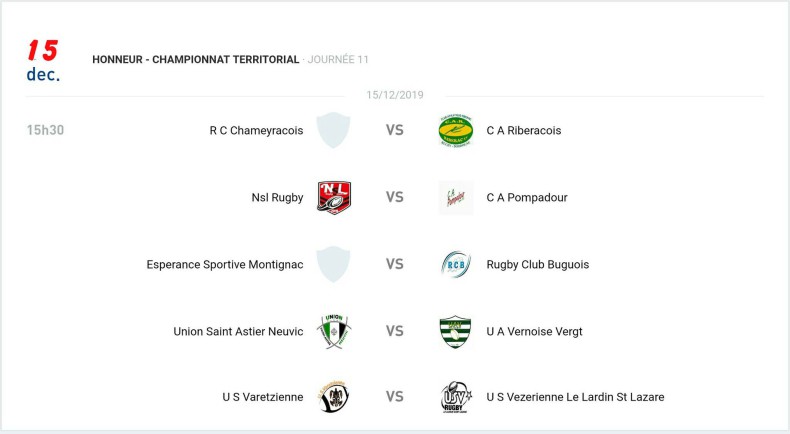790x434 pixels.
Task: Click the Rugby Club Buguois RCB logo
Action: (455, 264)
